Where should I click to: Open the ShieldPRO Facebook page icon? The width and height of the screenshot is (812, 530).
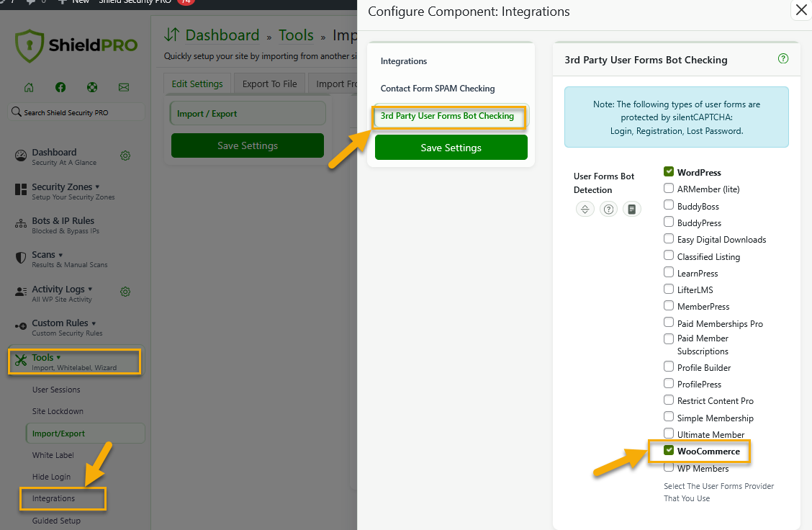pyautogui.click(x=60, y=87)
